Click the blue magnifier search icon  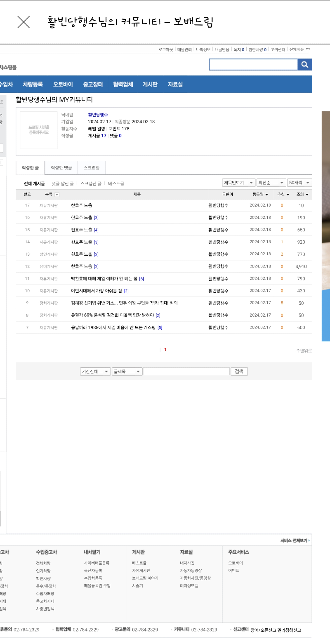tap(305, 65)
